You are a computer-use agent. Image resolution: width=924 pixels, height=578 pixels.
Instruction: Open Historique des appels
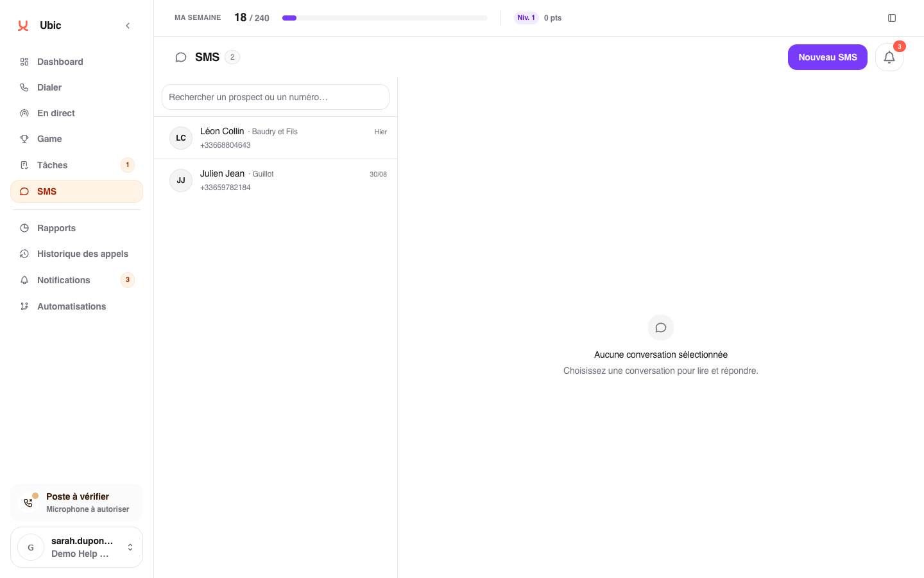[x=76, y=254]
